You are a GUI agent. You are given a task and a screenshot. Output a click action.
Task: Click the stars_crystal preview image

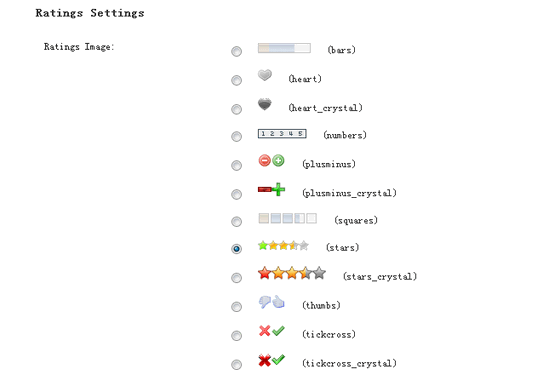[x=292, y=273]
